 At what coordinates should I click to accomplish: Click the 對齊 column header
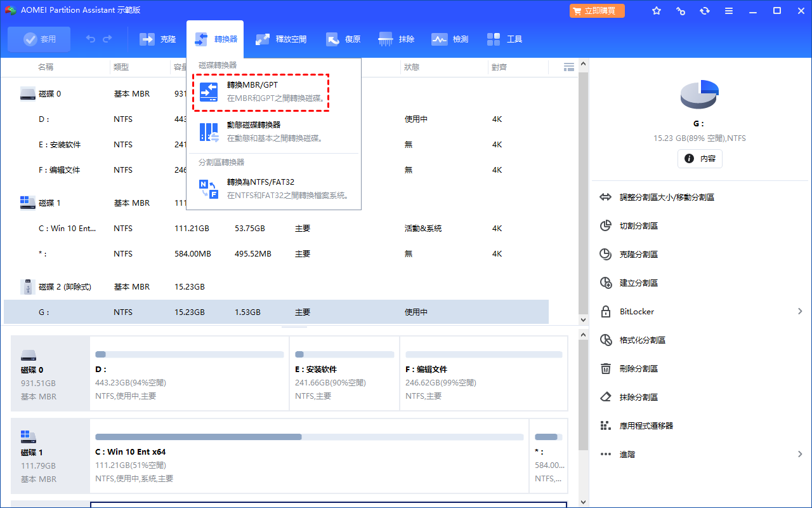[x=499, y=67]
